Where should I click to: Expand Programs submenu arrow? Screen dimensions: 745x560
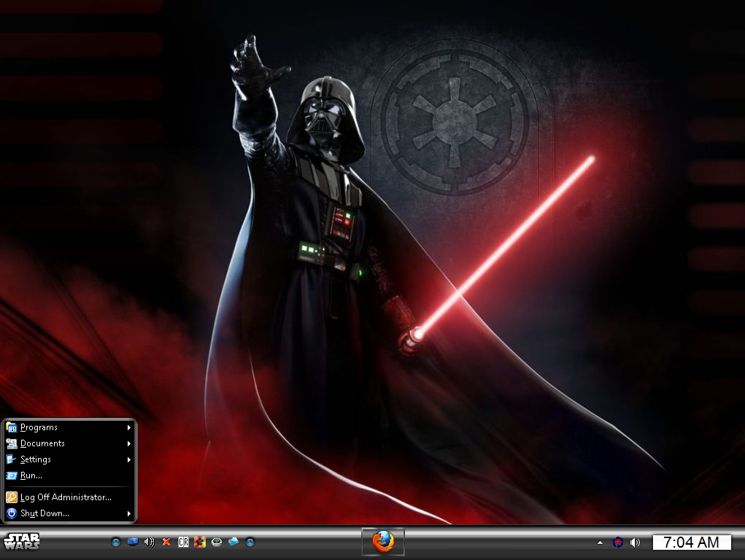pos(128,427)
